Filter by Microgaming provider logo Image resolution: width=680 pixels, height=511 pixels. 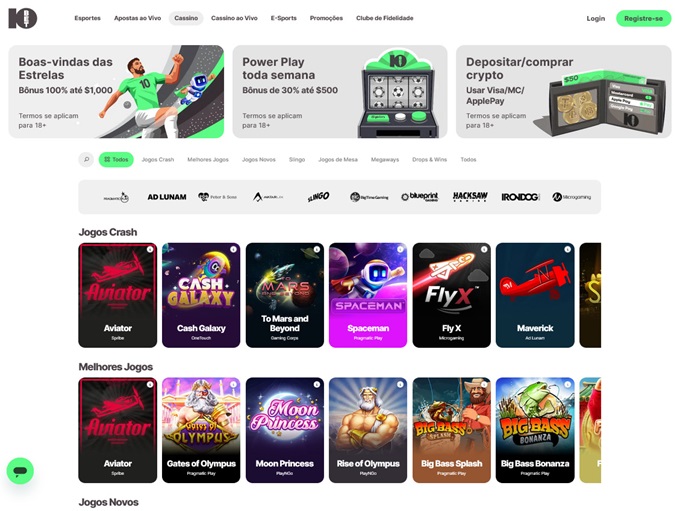pos(572,197)
